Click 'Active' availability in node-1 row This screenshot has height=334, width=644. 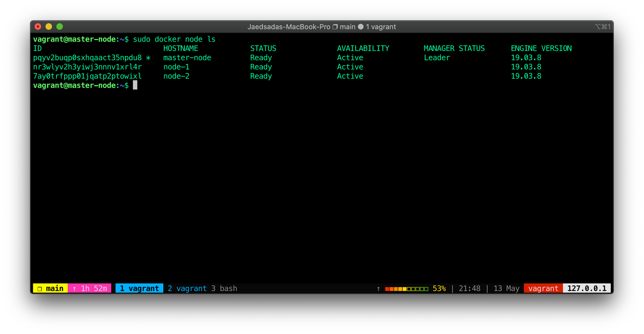tap(350, 67)
